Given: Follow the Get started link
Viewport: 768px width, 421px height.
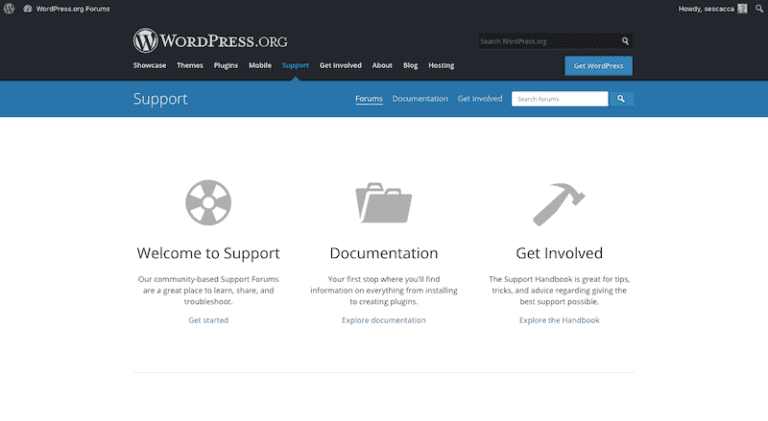Looking at the screenshot, I should click(208, 320).
